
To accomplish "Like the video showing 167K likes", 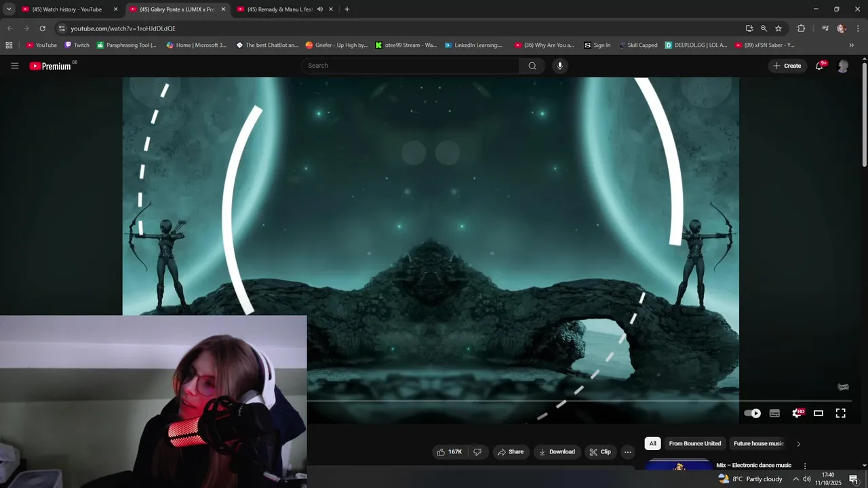I will click(449, 452).
